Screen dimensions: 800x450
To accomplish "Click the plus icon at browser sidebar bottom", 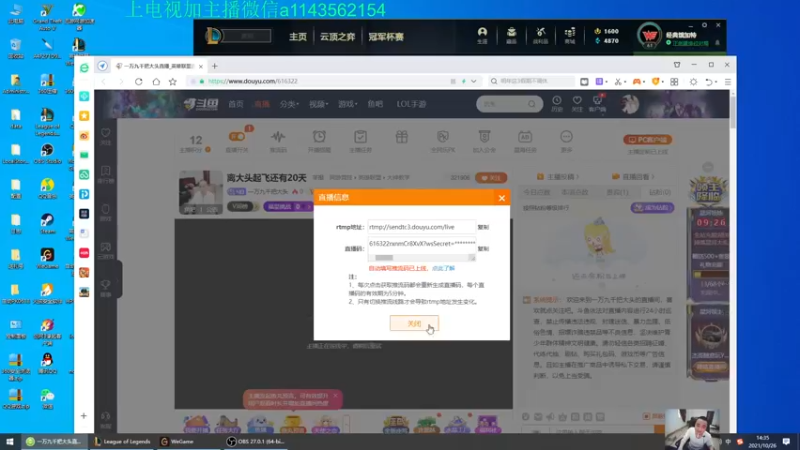I will 84,416.
